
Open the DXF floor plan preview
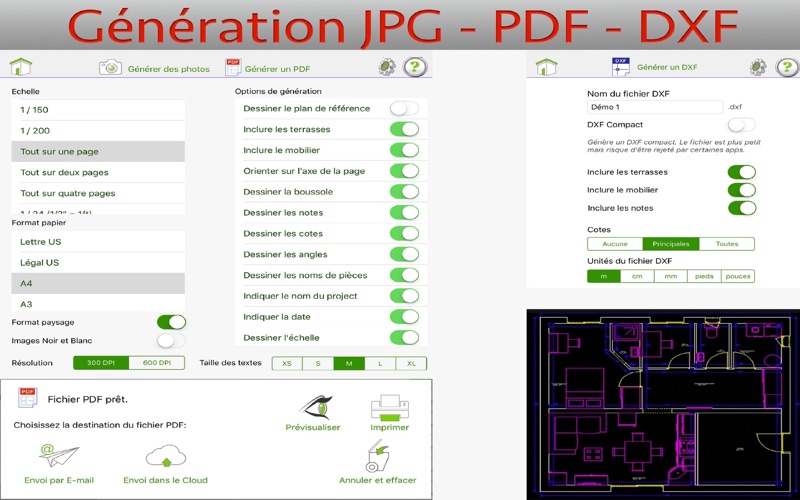tap(663, 404)
